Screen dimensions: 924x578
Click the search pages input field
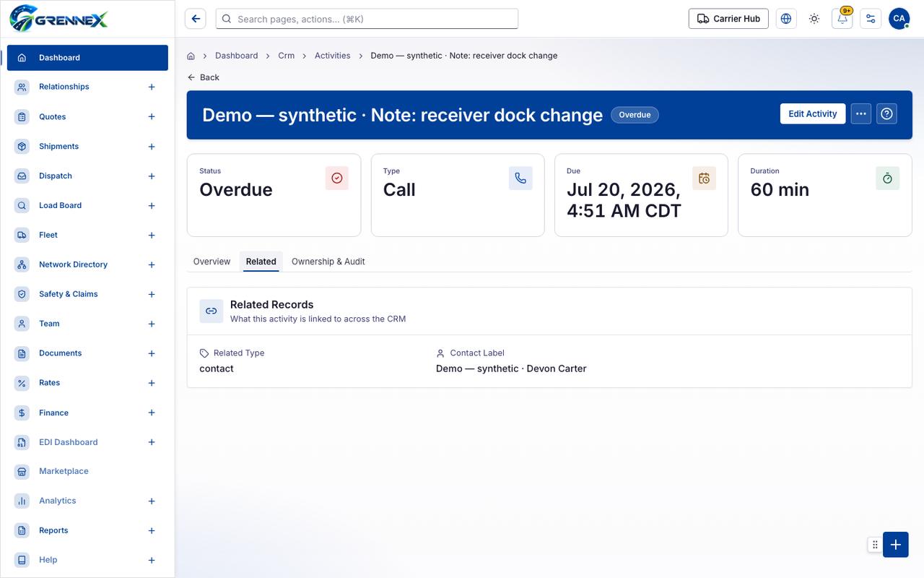tap(367, 19)
